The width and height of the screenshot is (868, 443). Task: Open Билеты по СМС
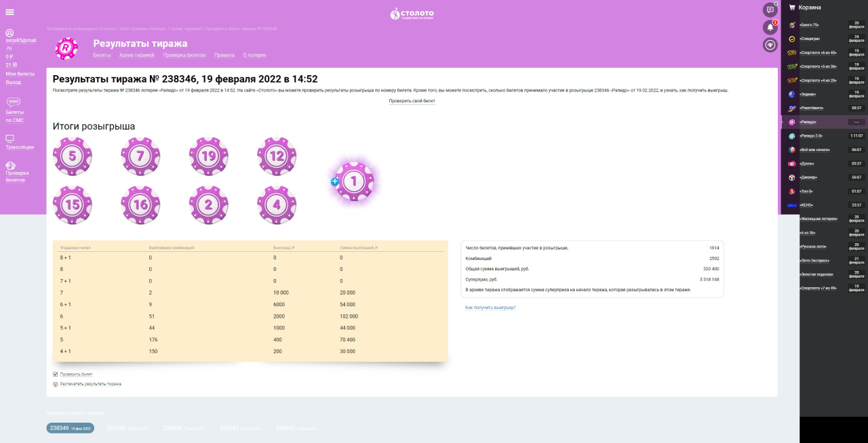click(x=15, y=116)
